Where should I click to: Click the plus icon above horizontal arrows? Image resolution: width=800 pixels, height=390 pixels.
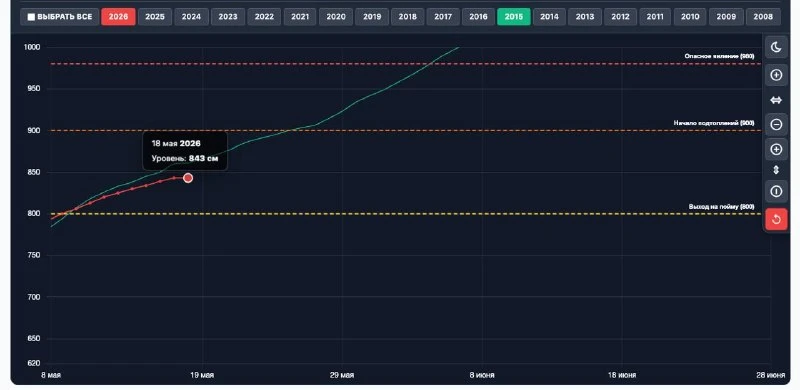[x=776, y=75]
